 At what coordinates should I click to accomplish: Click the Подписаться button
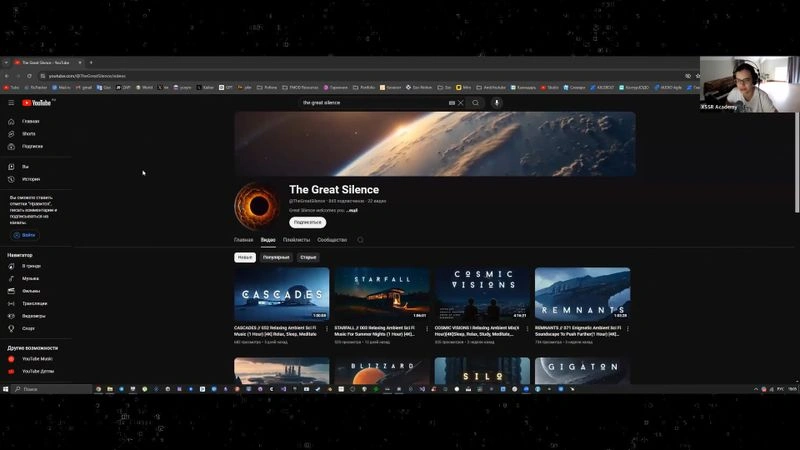(308, 222)
